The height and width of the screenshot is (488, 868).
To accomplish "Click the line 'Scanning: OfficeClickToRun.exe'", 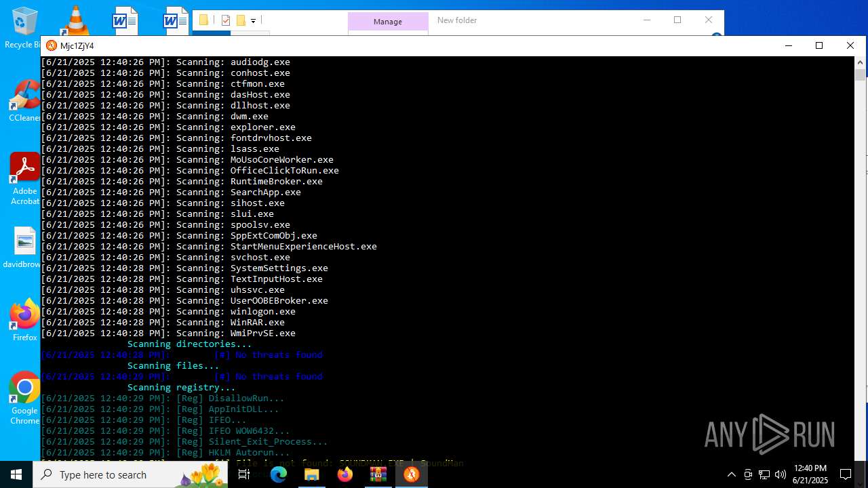I will (190, 170).
